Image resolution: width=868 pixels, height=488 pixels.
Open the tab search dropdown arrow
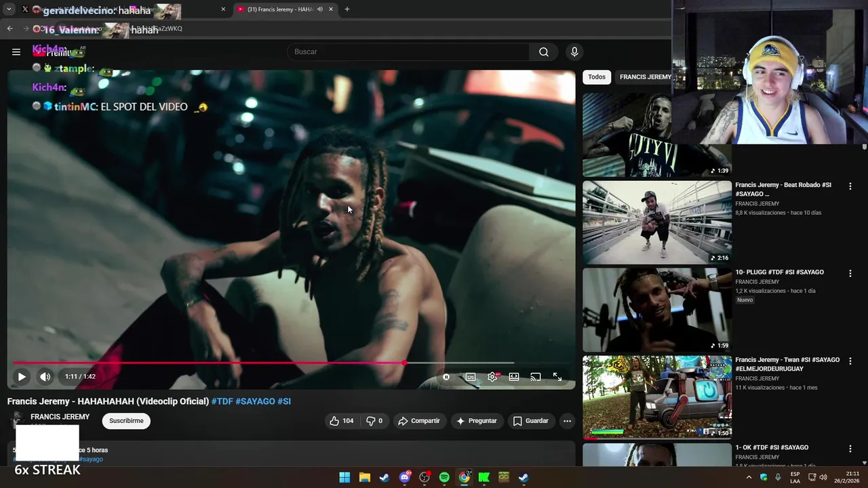pyautogui.click(x=9, y=9)
